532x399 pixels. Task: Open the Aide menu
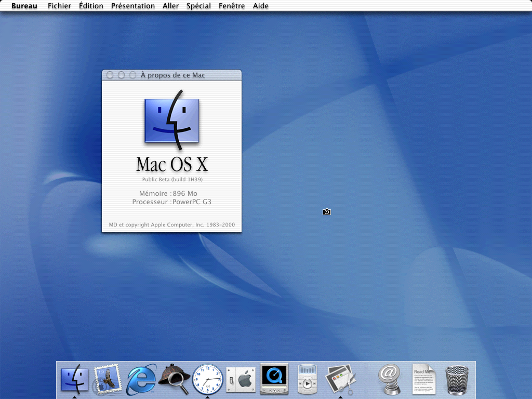point(261,6)
